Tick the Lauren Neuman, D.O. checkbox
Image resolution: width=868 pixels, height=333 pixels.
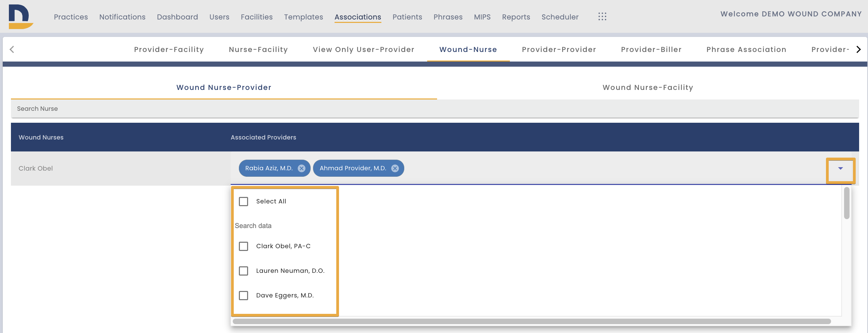coord(244,271)
